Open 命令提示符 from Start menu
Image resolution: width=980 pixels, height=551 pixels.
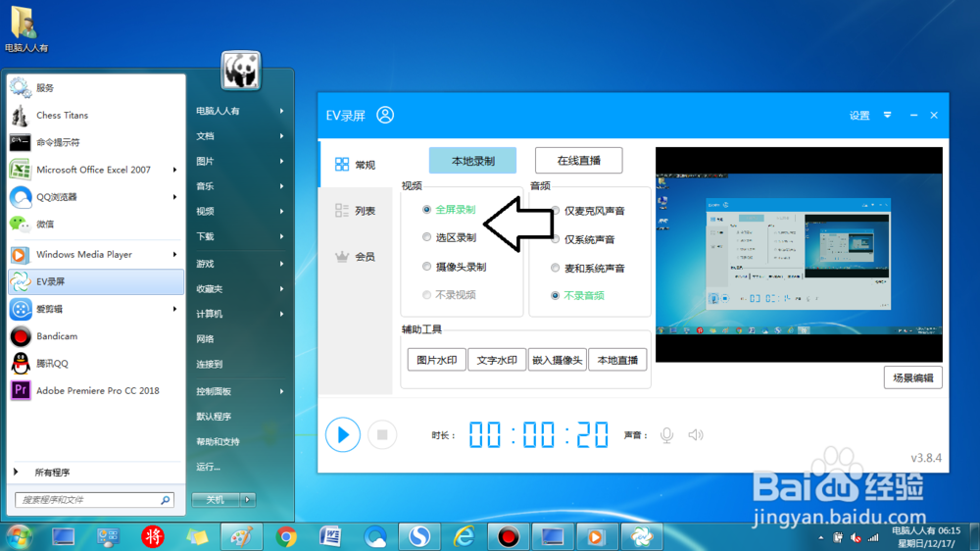pyautogui.click(x=96, y=142)
